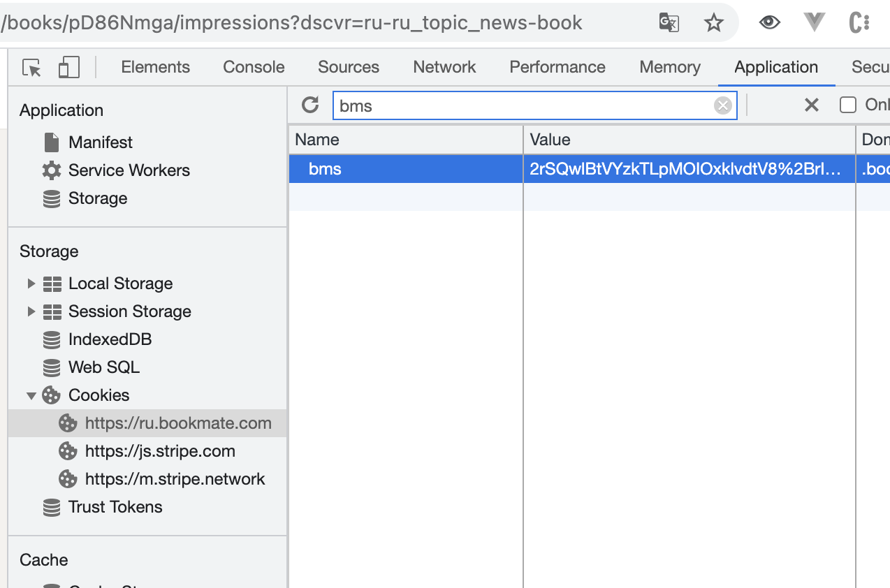
Task: Click the translate page icon
Action: (669, 23)
